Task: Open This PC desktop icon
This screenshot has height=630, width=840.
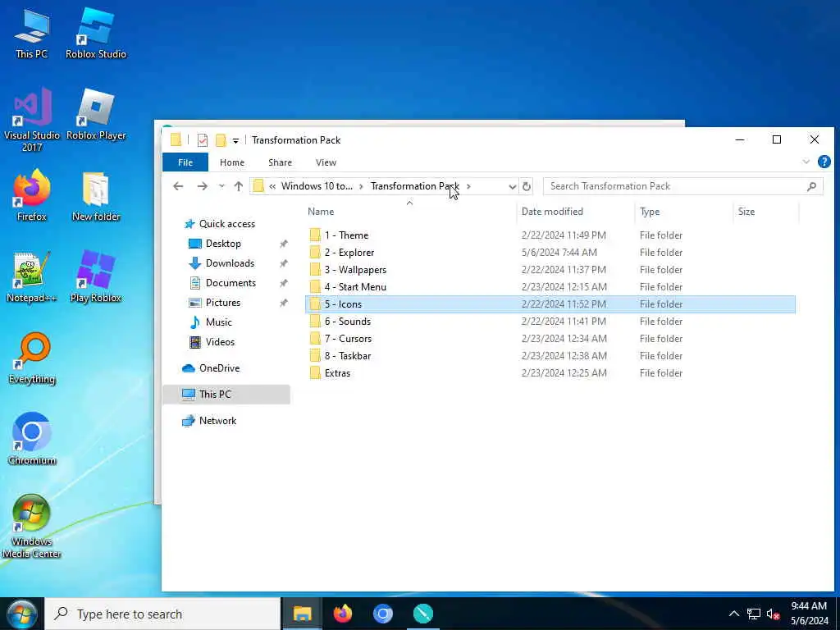Action: (x=32, y=33)
